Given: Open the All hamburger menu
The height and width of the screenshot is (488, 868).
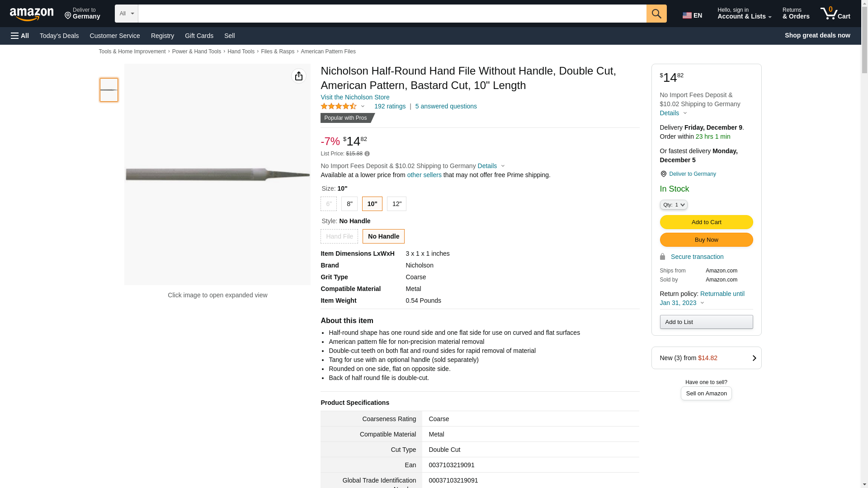Looking at the screenshot, I should pos(20,36).
